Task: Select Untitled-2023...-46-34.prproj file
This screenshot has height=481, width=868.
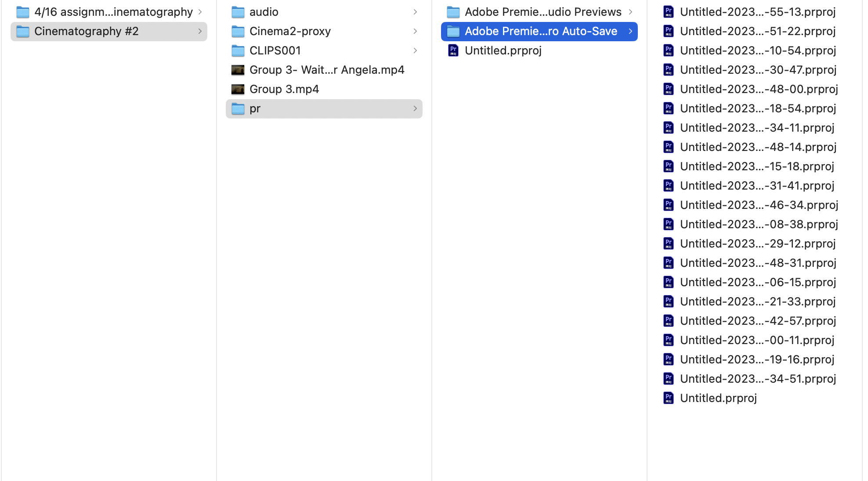Action: pyautogui.click(x=758, y=205)
